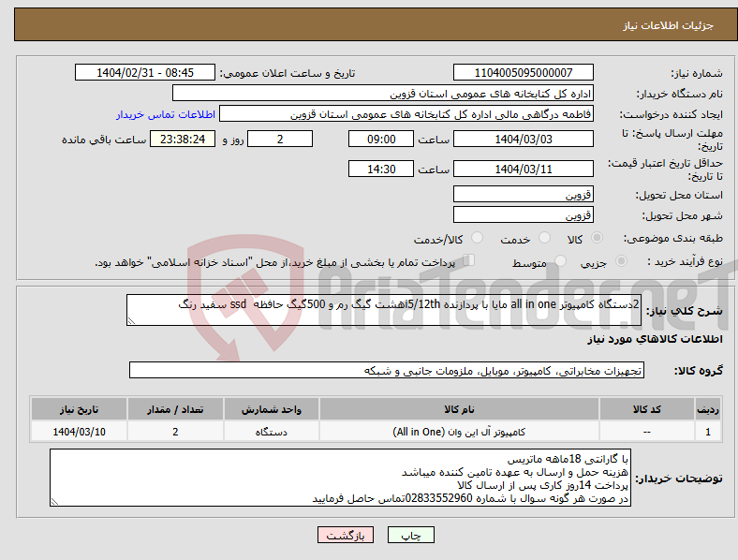Click the response deadline time 09:00
The image size is (738, 560).
[381, 139]
